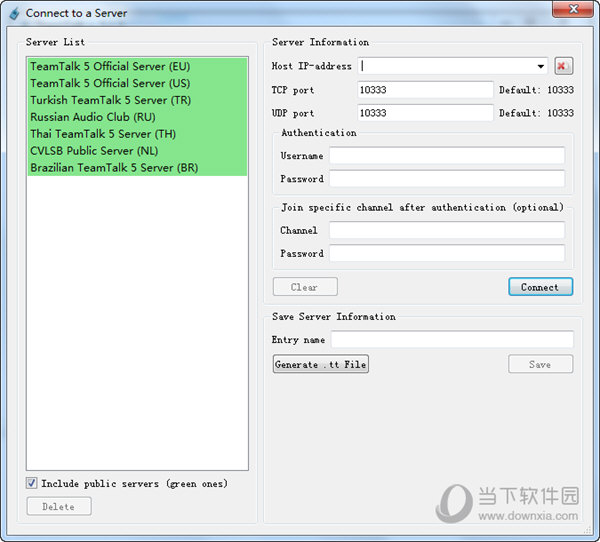This screenshot has height=542, width=600.
Task: Select Russian Audio Club (RU) entry
Action: (137, 117)
